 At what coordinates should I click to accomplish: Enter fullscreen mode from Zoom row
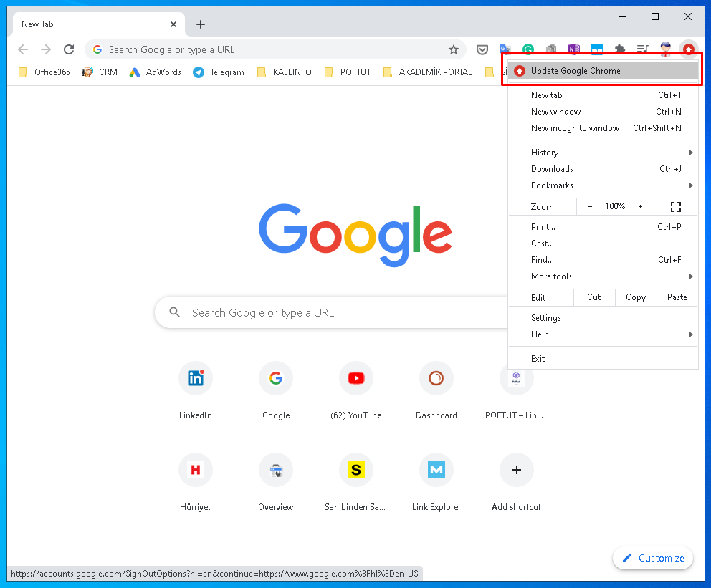coord(676,206)
